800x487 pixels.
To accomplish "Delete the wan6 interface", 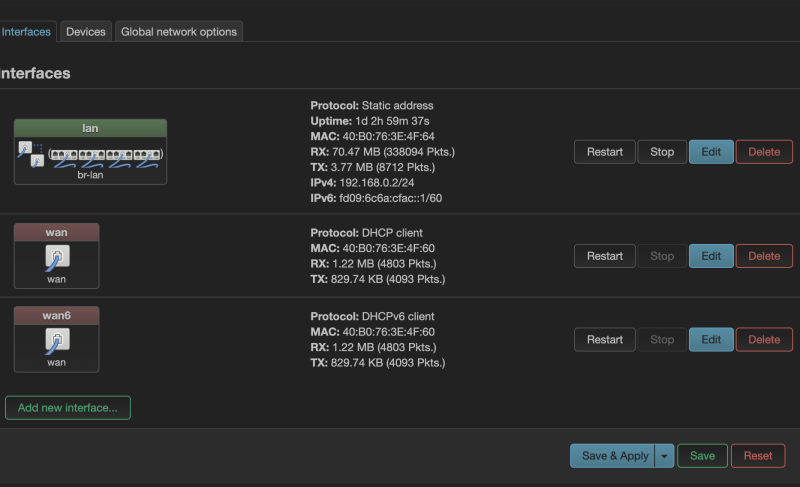I will [764, 339].
